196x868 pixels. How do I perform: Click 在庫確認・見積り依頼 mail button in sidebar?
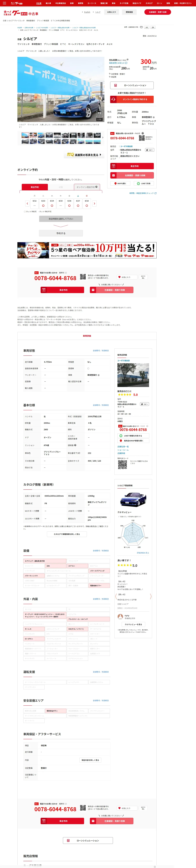point(132,175)
